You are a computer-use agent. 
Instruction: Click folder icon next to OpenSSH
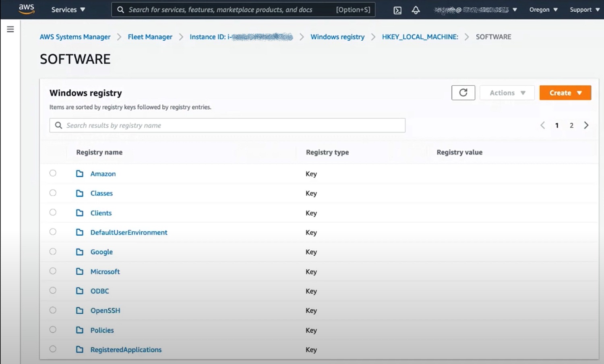coord(80,310)
